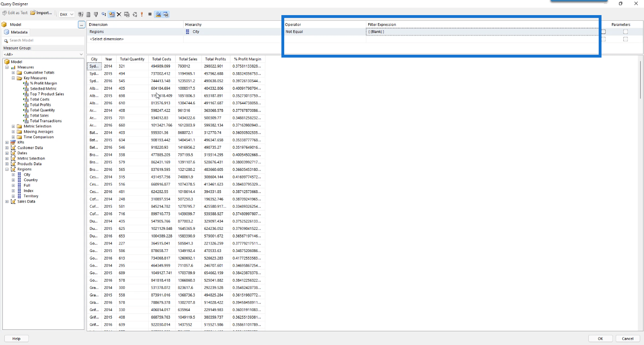This screenshot has width=644, height=345.
Task: Click the Year column header
Action: pyautogui.click(x=109, y=59)
